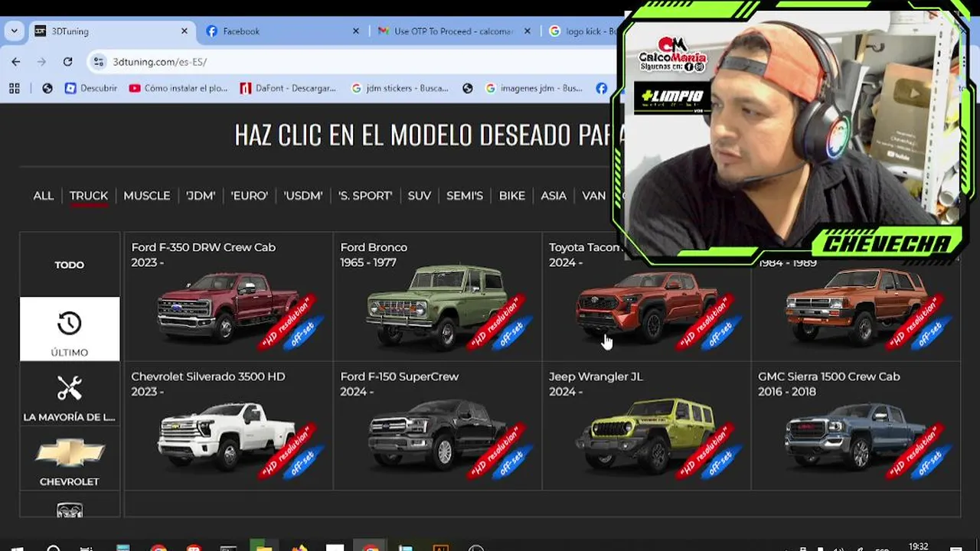
Task: Close the 3DTuning tab
Action: pos(184,31)
